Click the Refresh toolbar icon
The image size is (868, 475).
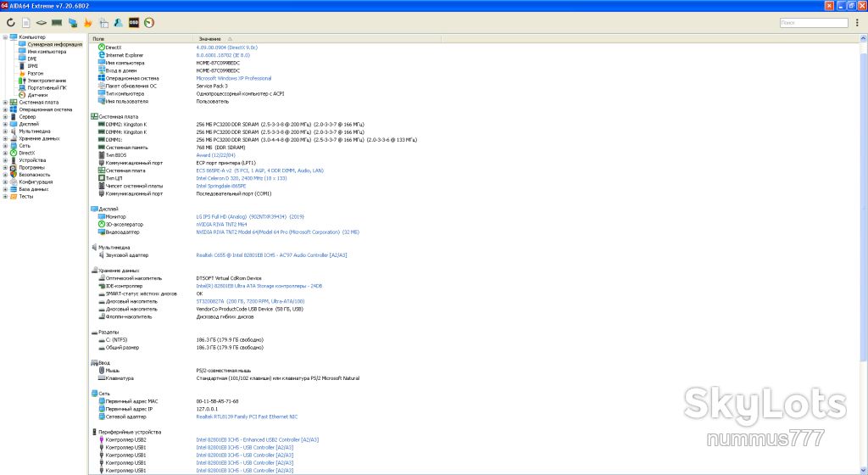(x=10, y=23)
